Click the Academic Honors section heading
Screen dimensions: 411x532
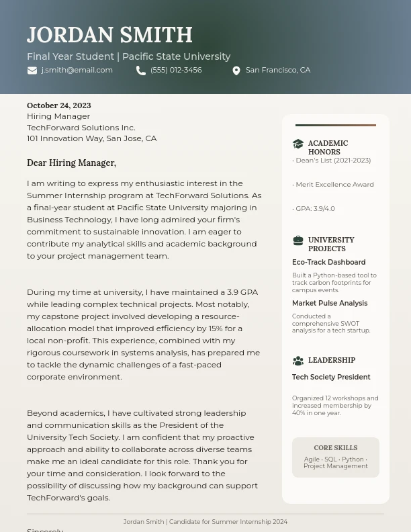328,147
